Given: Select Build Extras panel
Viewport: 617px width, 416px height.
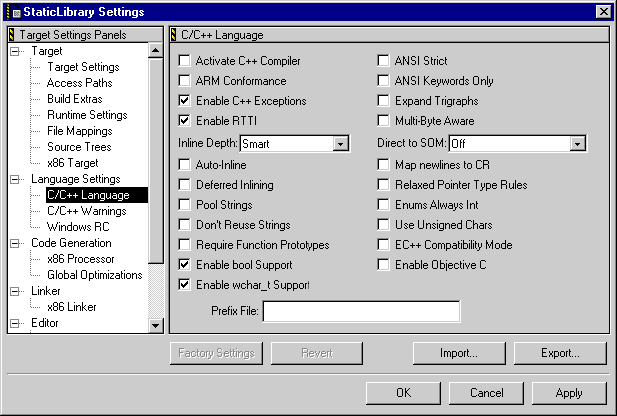Looking at the screenshot, I should (75, 99).
